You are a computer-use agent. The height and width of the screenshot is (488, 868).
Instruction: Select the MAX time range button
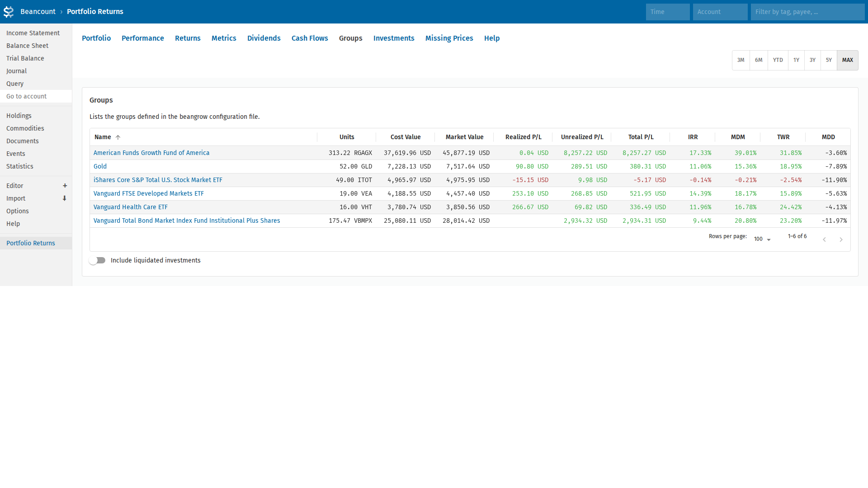(847, 60)
